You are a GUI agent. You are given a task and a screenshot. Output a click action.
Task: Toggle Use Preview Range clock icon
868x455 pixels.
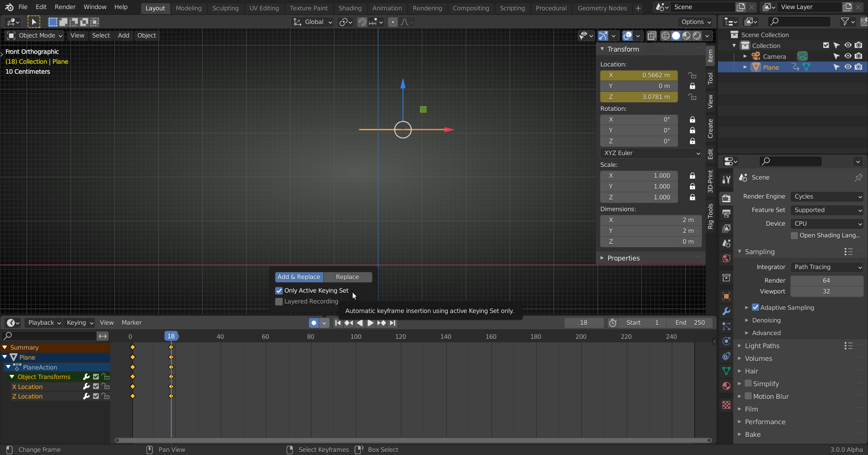(x=613, y=323)
